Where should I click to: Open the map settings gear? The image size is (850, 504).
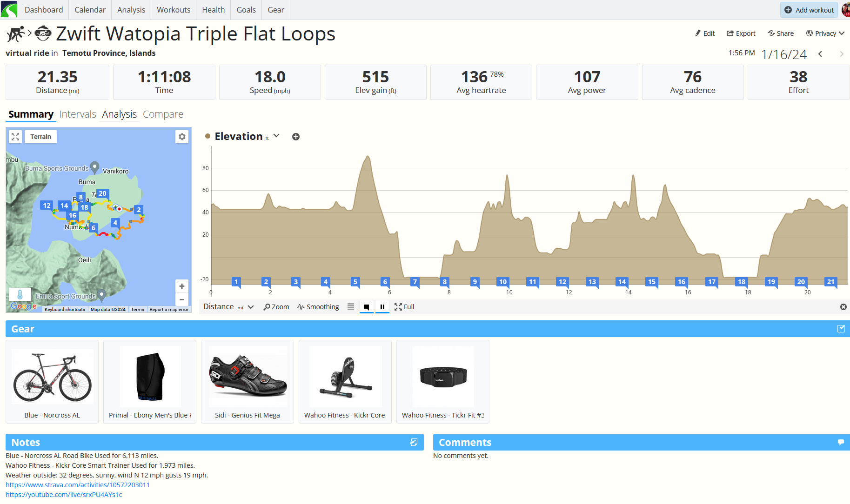click(x=182, y=137)
